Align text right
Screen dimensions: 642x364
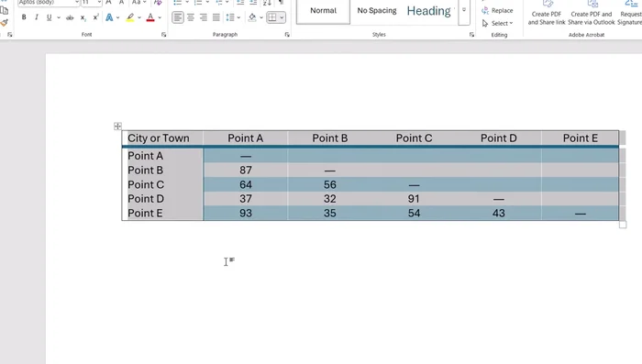[x=203, y=17]
